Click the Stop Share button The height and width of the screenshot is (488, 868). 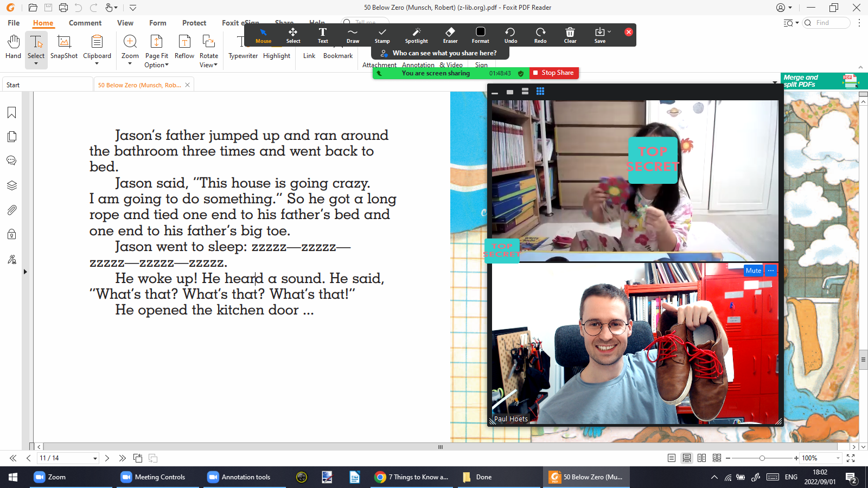coord(553,73)
